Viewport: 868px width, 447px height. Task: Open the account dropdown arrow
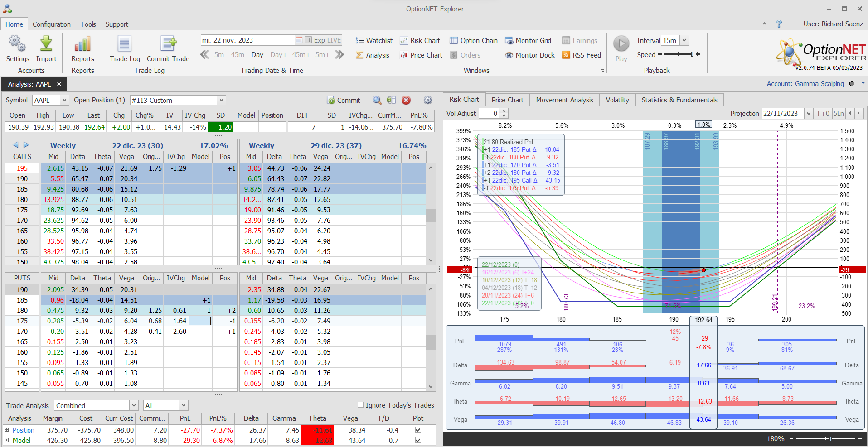coord(863,83)
